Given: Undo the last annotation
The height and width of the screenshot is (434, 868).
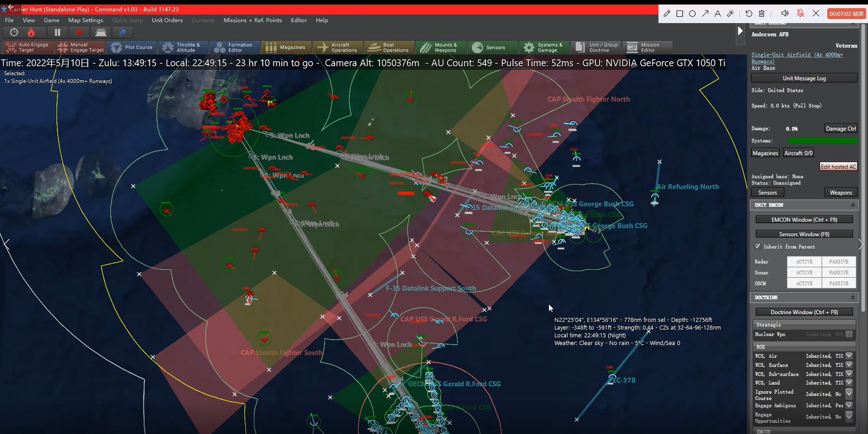Looking at the screenshot, I should 749,14.
